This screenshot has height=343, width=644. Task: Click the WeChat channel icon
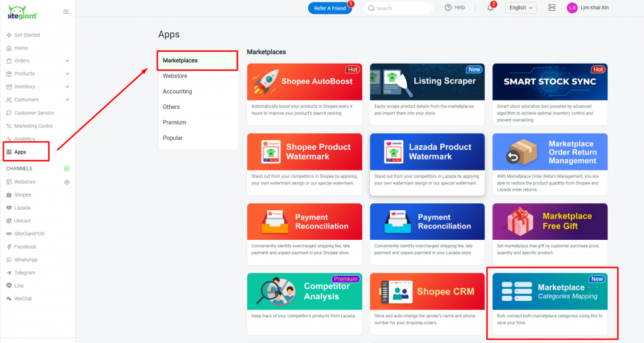[9, 299]
